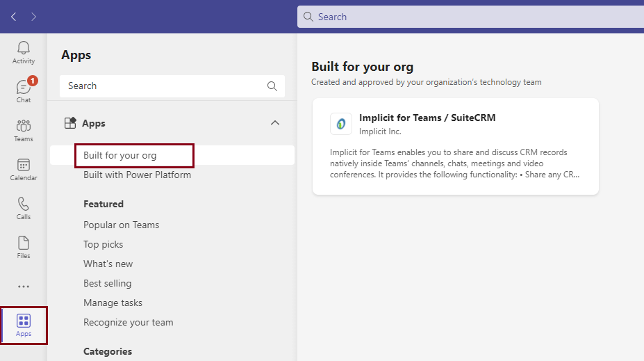Open the Calendar view
The image size is (644, 361).
coord(24,169)
